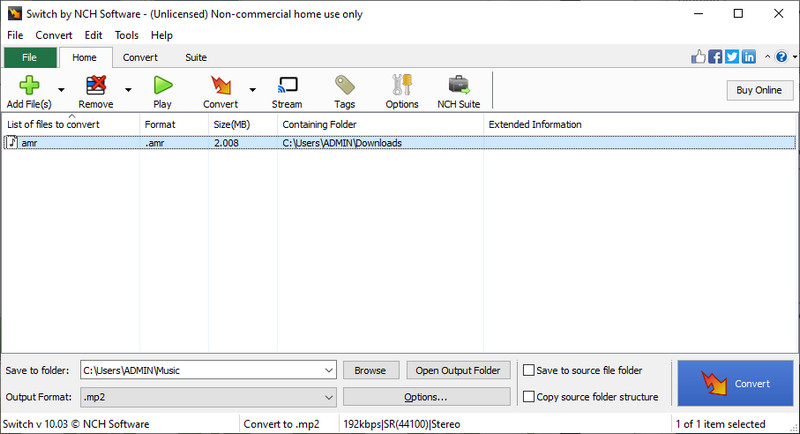
Task: Click the Convert toolbar flame icon
Action: (221, 85)
